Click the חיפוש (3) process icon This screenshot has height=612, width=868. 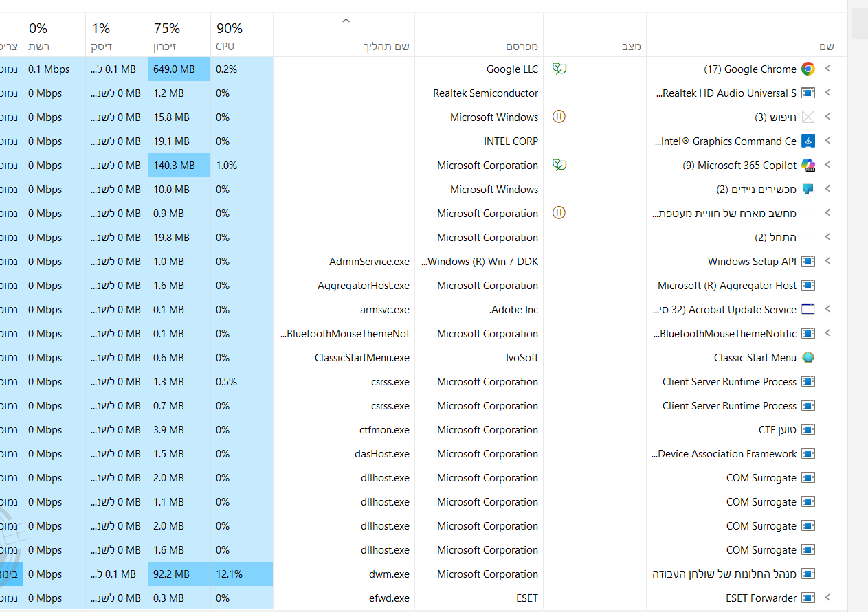coord(808,117)
